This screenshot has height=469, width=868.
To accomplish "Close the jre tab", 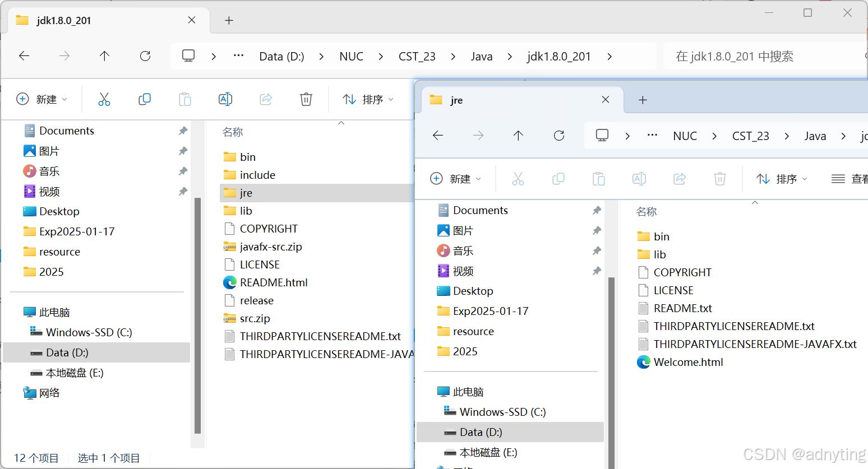I will point(606,100).
